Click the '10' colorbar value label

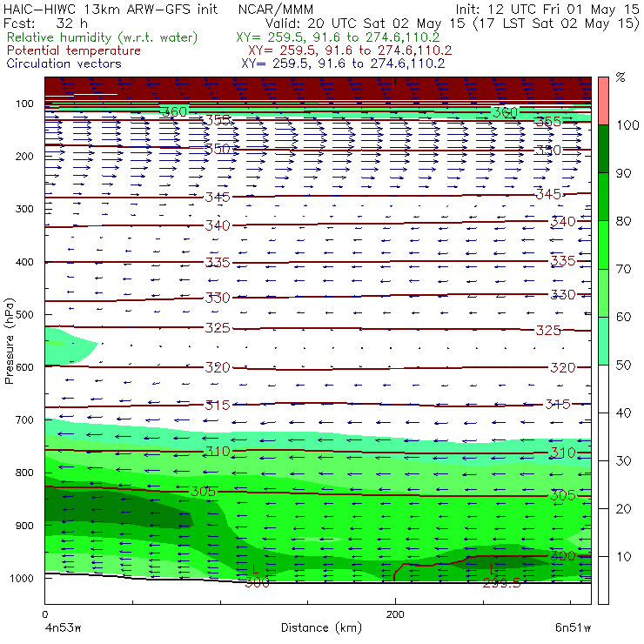pyautogui.click(x=623, y=557)
